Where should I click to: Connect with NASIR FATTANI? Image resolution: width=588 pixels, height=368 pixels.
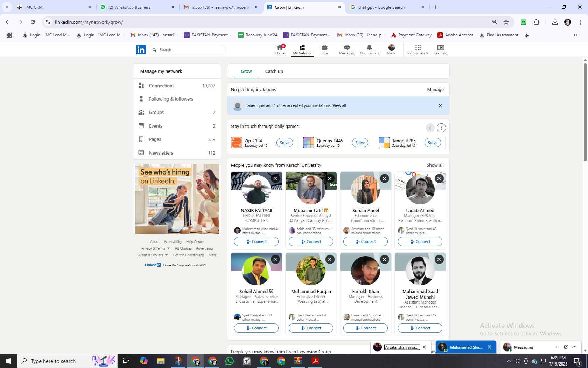click(x=256, y=241)
